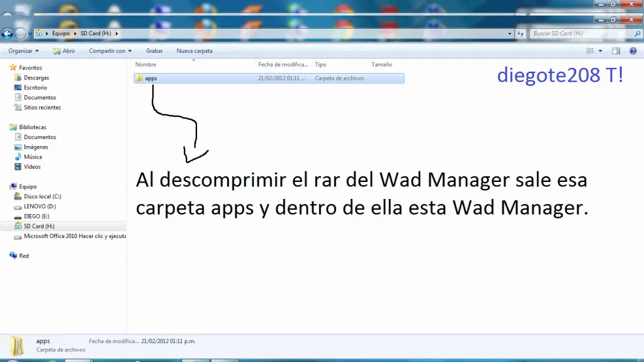Open the Compartir con menu
Viewport: 644px width, 362px height.
pos(110,51)
